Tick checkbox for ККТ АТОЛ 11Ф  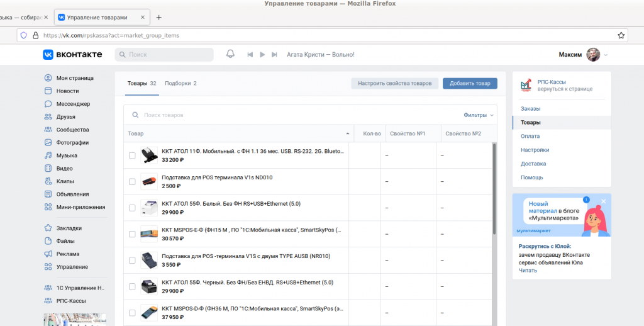(132, 155)
